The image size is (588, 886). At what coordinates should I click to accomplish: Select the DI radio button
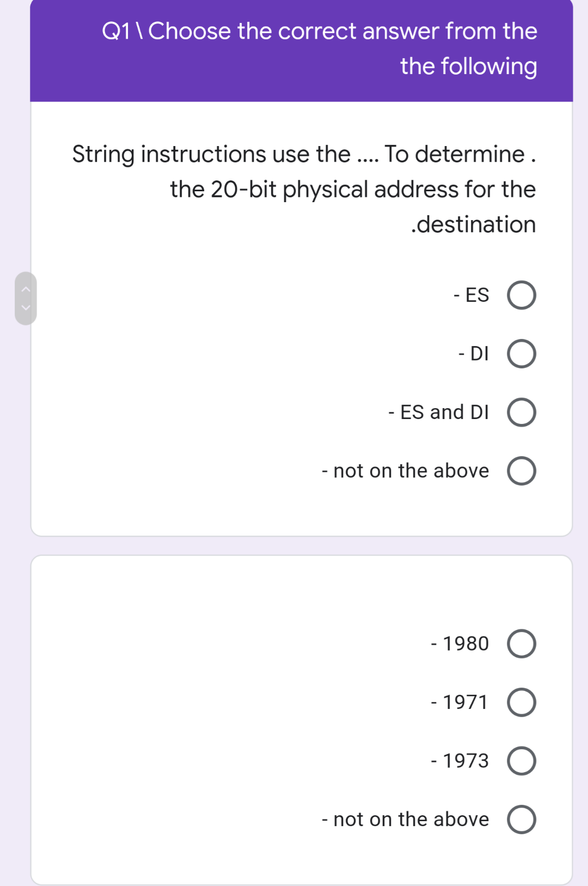click(x=521, y=354)
